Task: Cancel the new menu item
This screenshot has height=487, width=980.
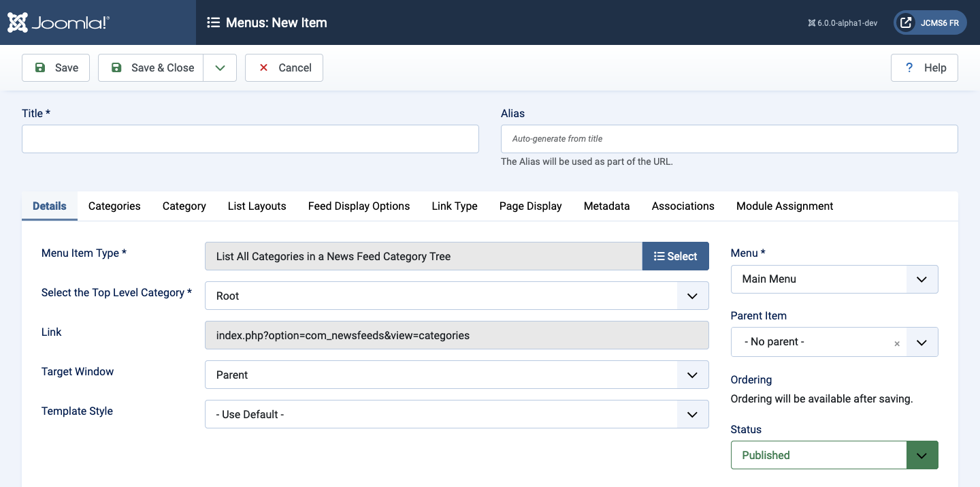Action: click(x=284, y=67)
